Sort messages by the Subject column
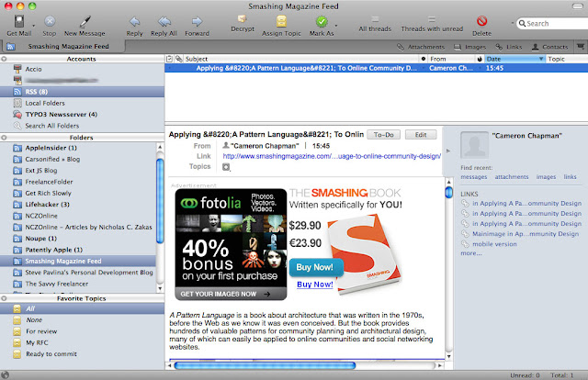 [x=300, y=59]
